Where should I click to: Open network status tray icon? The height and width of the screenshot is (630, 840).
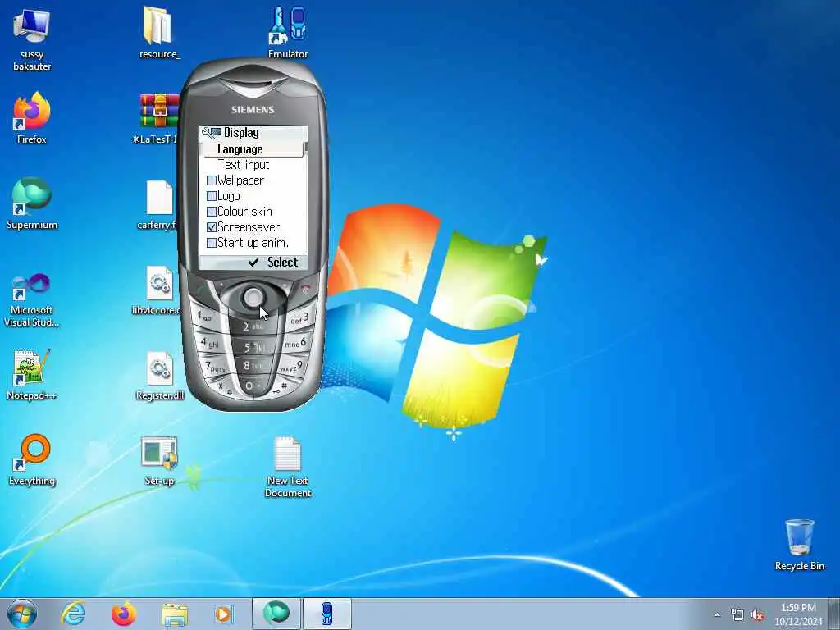click(737, 615)
